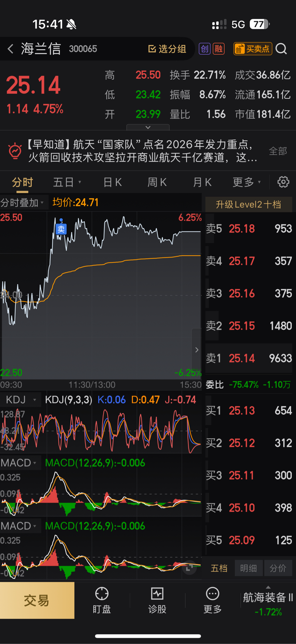Tap the chart fullscreen rotate icon
The width and height of the screenshot is (296, 644).
point(189,568)
